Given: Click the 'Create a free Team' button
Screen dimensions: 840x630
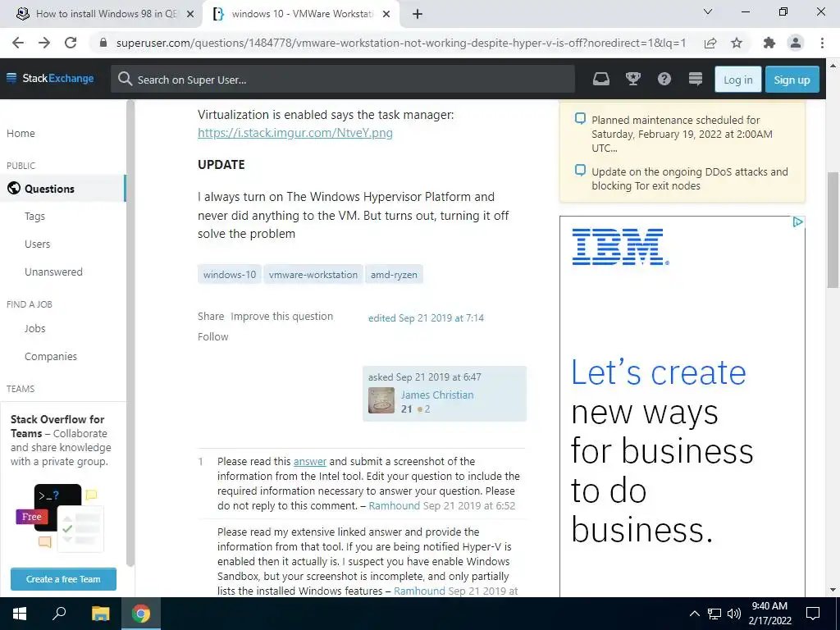Looking at the screenshot, I should coord(63,579).
